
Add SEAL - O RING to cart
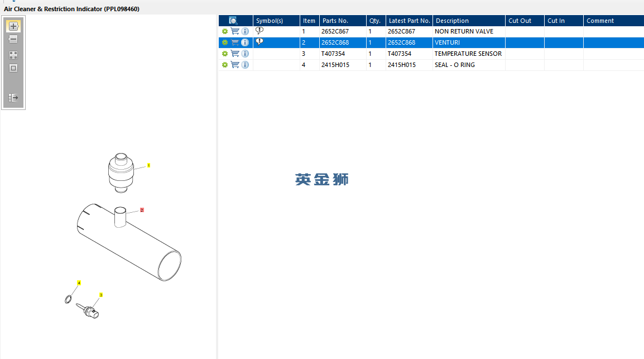tap(235, 65)
